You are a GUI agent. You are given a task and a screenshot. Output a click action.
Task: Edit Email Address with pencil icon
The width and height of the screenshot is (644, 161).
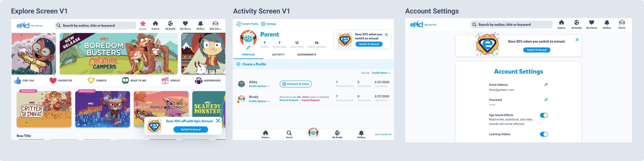[x=546, y=85]
